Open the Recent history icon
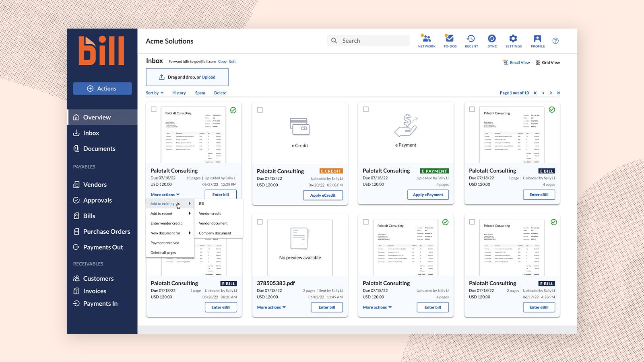The height and width of the screenshot is (362, 644). tap(471, 38)
